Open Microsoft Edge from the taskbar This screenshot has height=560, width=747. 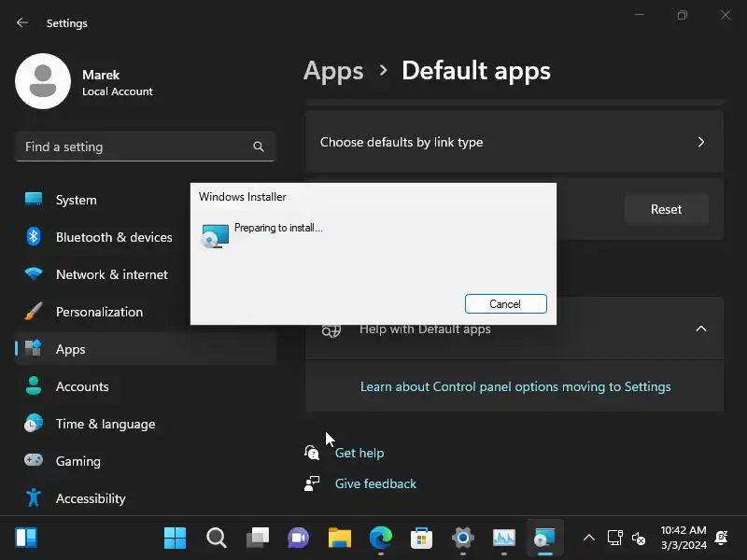pyautogui.click(x=381, y=539)
